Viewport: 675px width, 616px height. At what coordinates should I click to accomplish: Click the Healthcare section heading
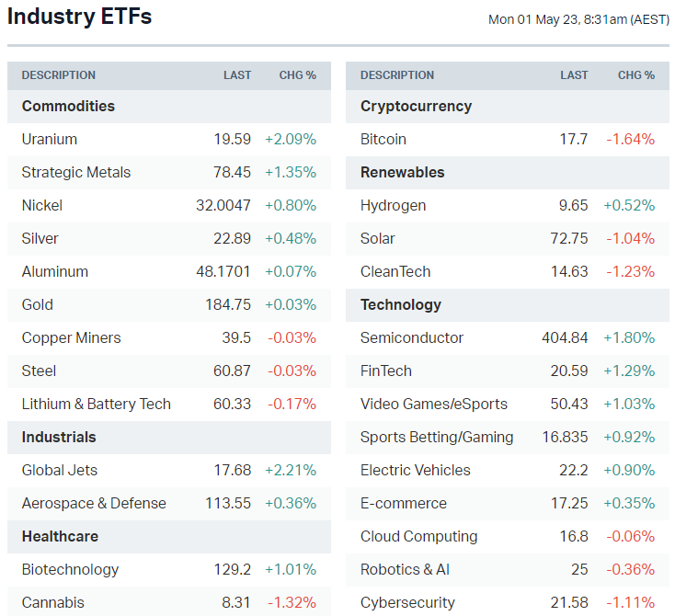coord(60,536)
